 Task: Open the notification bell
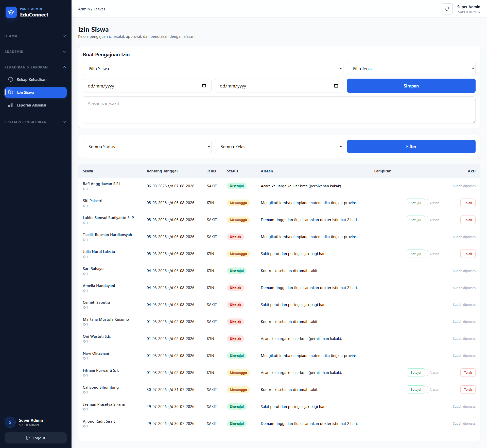[x=447, y=9]
